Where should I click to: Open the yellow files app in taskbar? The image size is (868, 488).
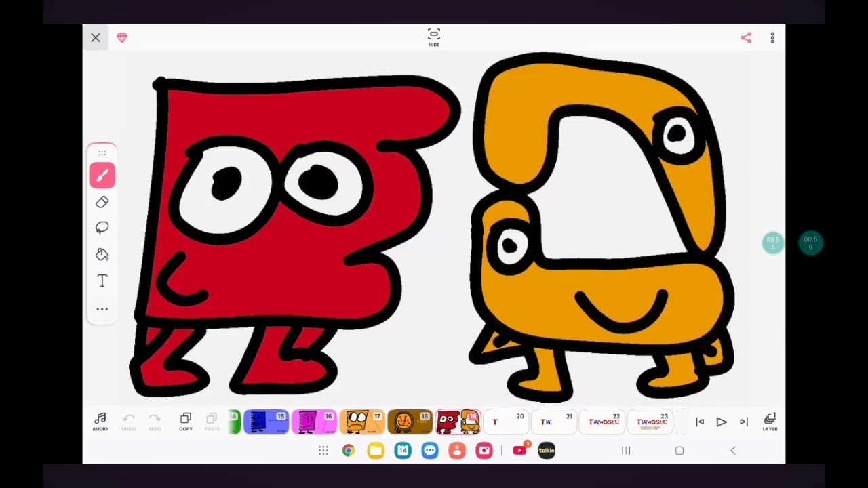pyautogui.click(x=376, y=451)
